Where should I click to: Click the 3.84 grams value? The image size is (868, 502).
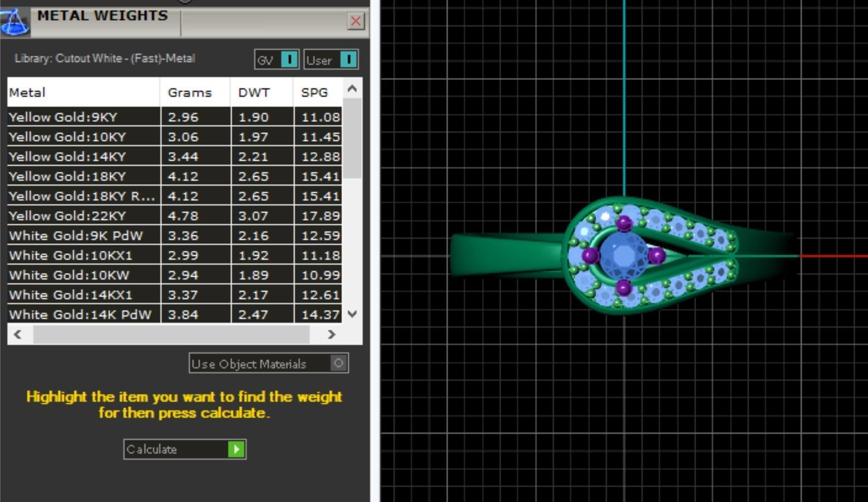click(x=183, y=314)
